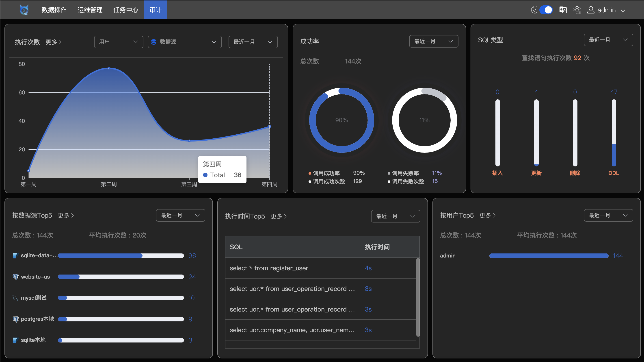This screenshot has height=362, width=644.
Task: Click the mysql测试 progress bar
Action: pos(121,298)
